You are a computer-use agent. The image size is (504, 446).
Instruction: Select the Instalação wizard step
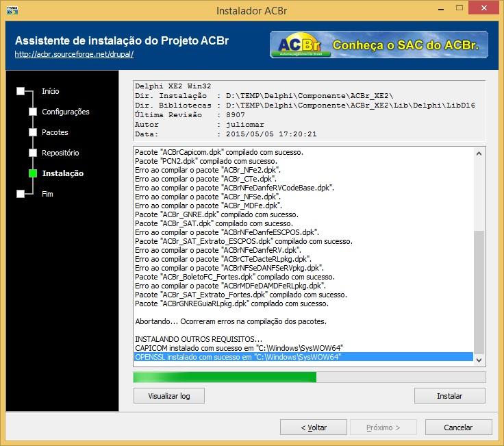point(63,173)
